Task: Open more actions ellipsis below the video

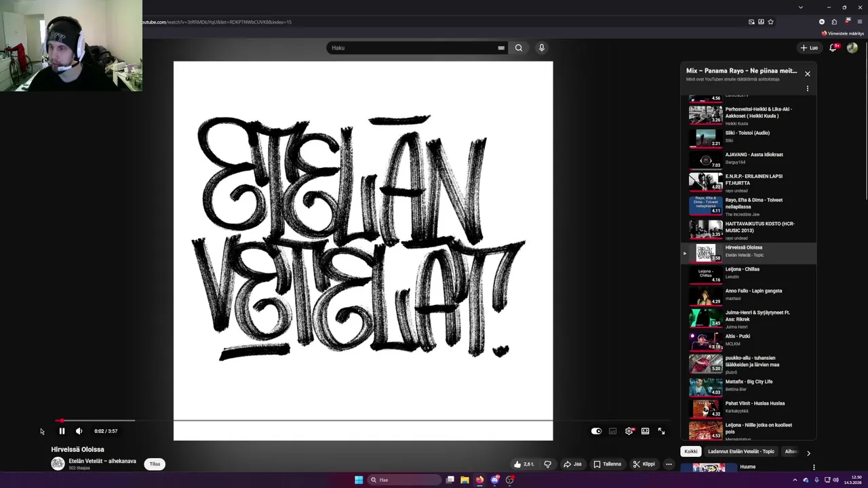Action: [669, 464]
